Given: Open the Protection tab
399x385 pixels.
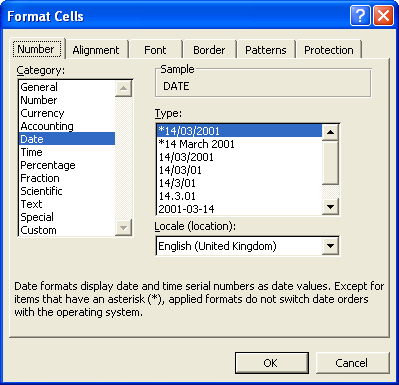Looking at the screenshot, I should click(x=329, y=50).
